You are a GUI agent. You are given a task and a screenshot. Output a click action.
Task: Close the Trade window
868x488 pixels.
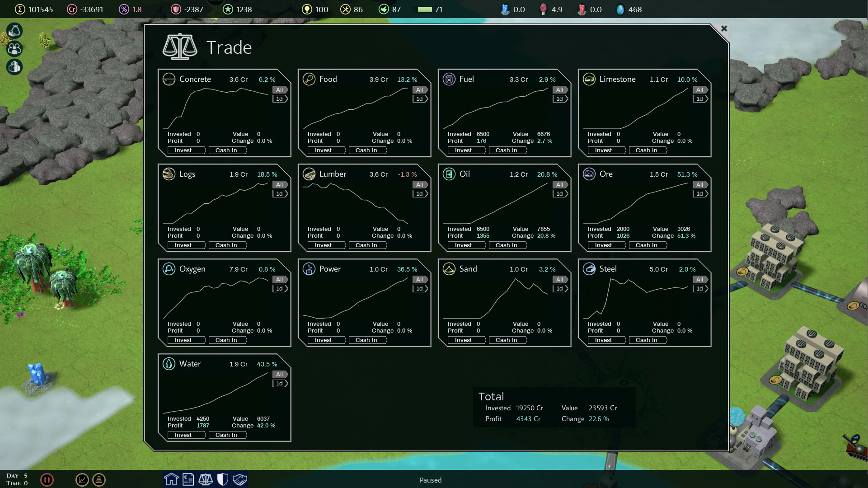[724, 28]
